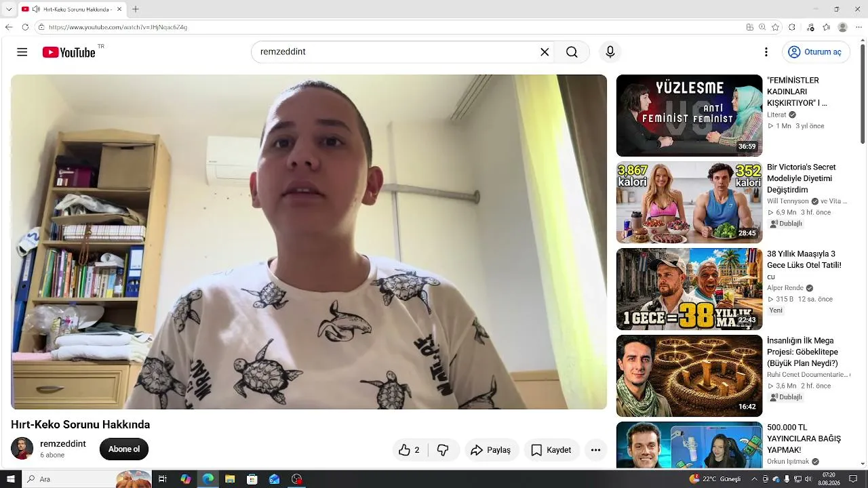The height and width of the screenshot is (488, 868).
Task: Switch to Microsoft Edge on the taskbar
Action: pyautogui.click(x=208, y=479)
